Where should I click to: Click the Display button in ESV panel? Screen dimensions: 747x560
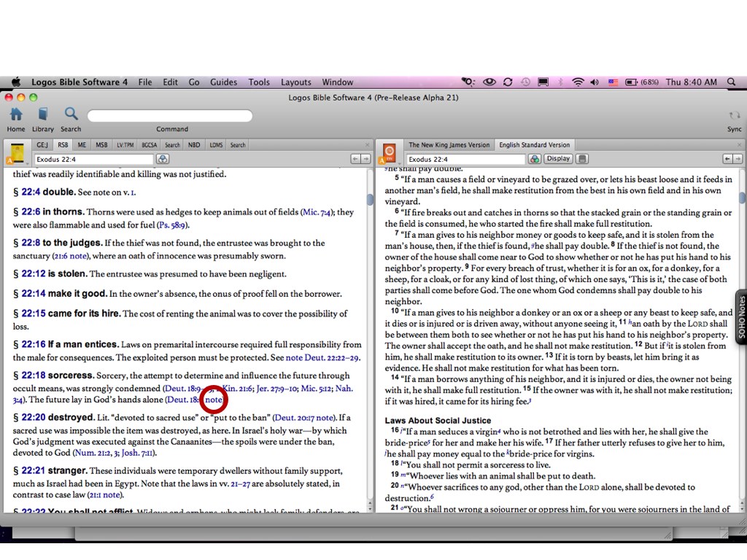point(558,158)
